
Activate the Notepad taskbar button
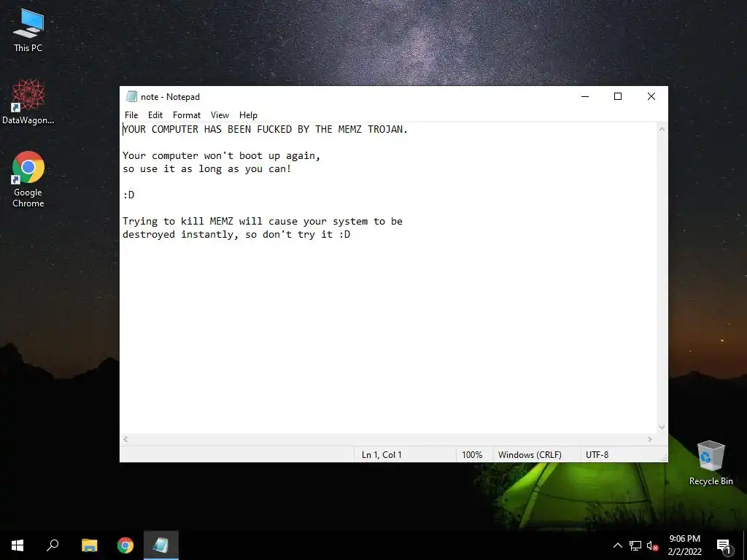click(161, 545)
